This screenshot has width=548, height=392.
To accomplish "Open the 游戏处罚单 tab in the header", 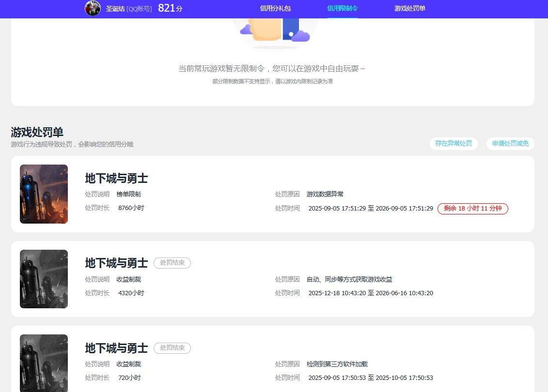I will 410,8.
